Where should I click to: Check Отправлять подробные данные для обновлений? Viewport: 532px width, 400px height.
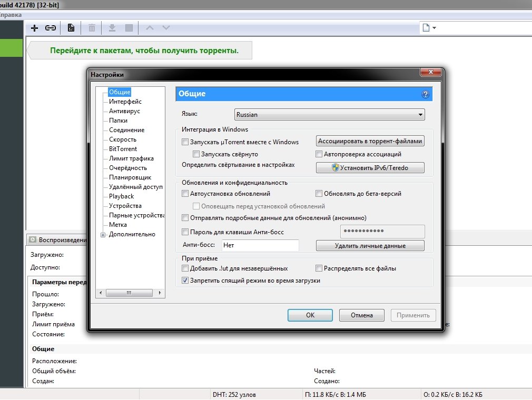pyautogui.click(x=185, y=217)
